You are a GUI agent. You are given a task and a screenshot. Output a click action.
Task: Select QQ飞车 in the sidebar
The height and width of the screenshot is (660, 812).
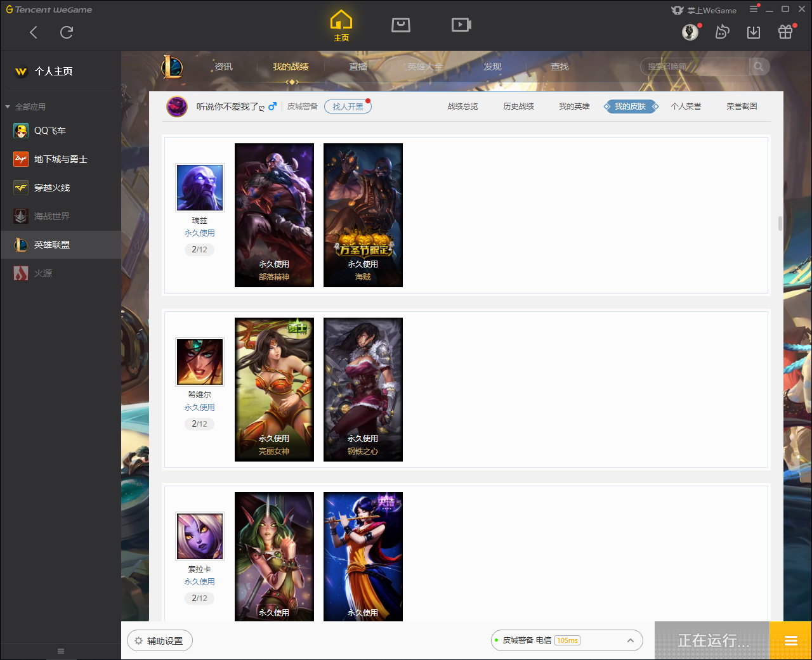(x=60, y=131)
